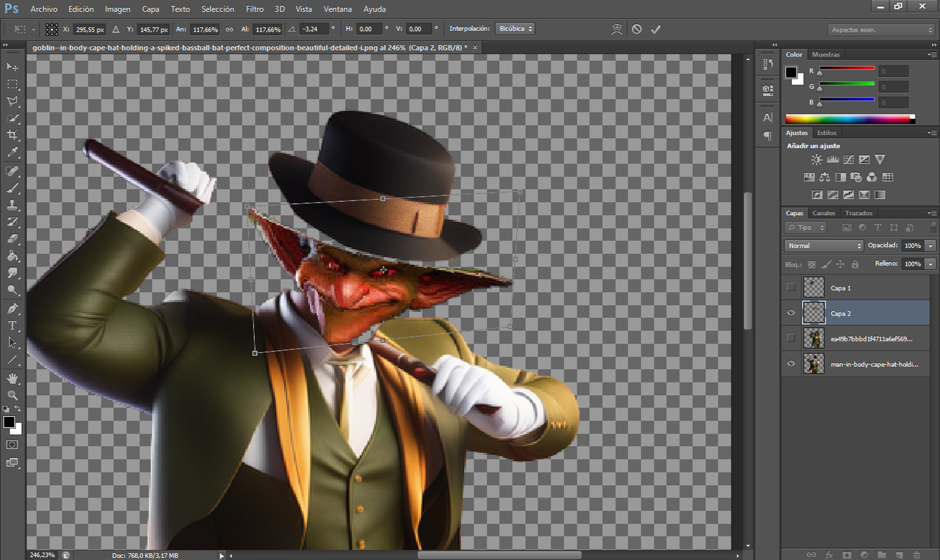This screenshot has width=940, height=560.
Task: Close the goblin document tab
Action: 475,47
